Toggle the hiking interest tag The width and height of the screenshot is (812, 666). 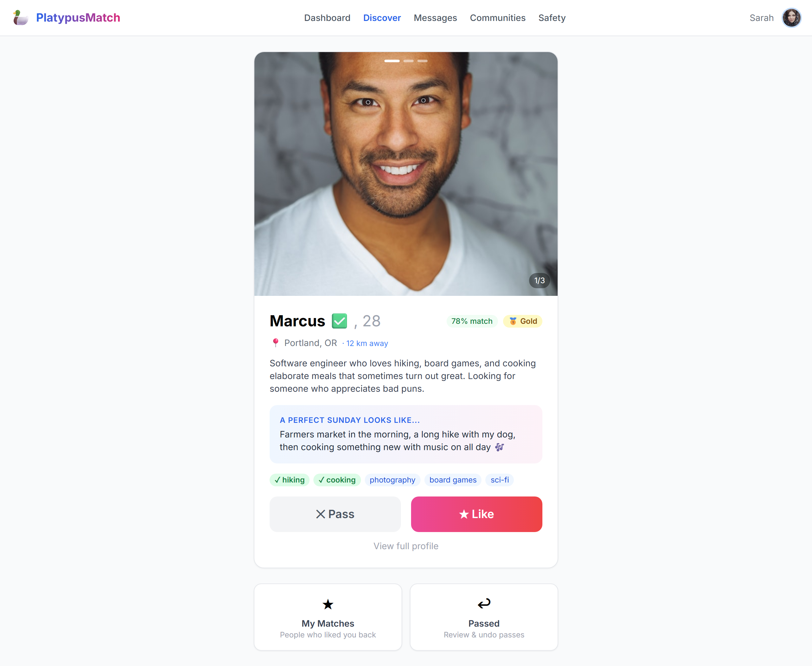pyautogui.click(x=290, y=480)
